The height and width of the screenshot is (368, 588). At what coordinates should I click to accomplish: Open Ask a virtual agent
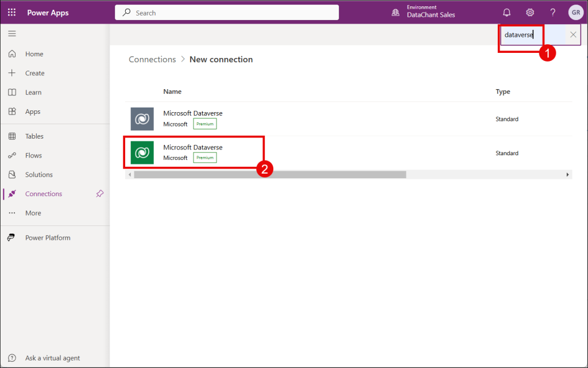tap(52, 358)
